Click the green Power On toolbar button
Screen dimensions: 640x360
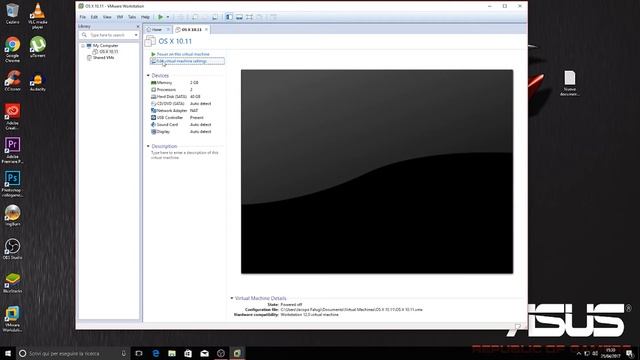point(161,17)
